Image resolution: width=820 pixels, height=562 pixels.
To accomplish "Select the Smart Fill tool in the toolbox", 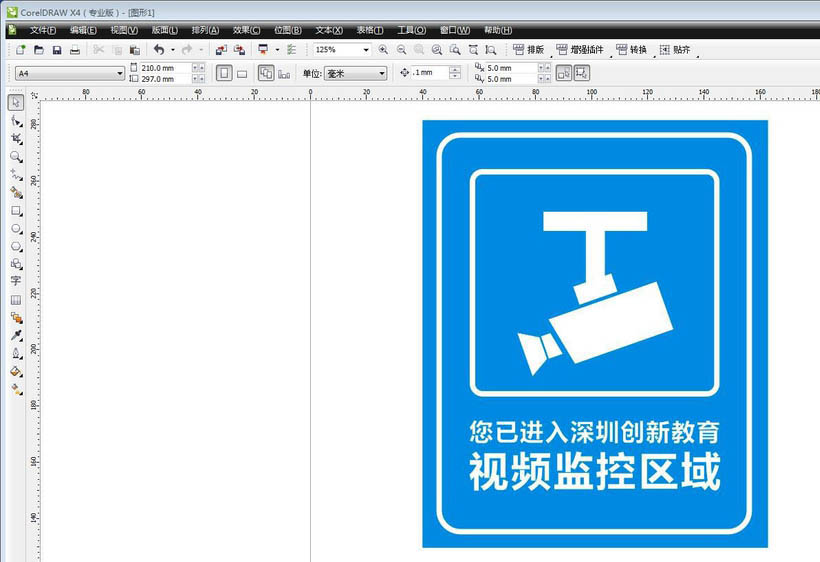I will 16,192.
